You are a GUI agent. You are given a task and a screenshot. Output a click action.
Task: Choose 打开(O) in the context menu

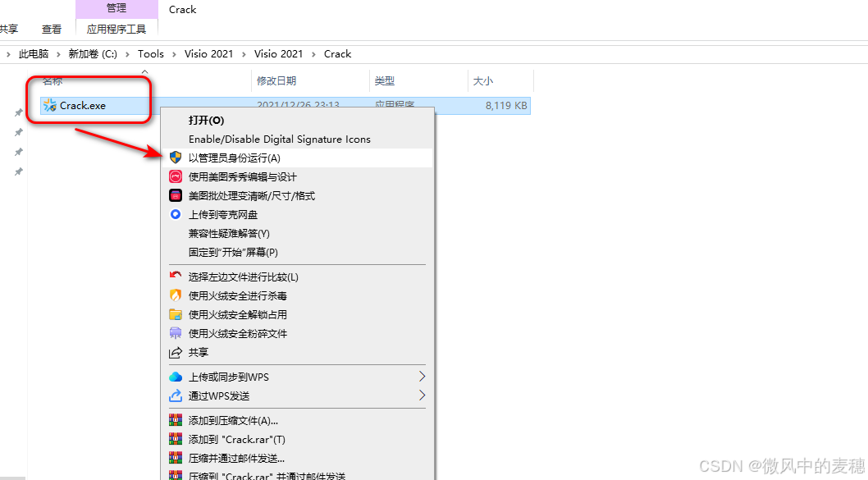[x=206, y=120]
